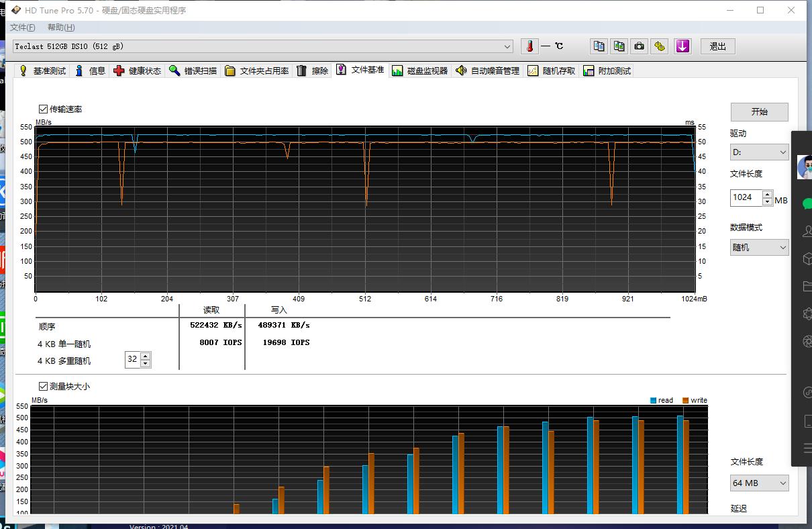Image resolution: width=812 pixels, height=529 pixels.
Task: Open the options wrench icon
Action: 660,46
